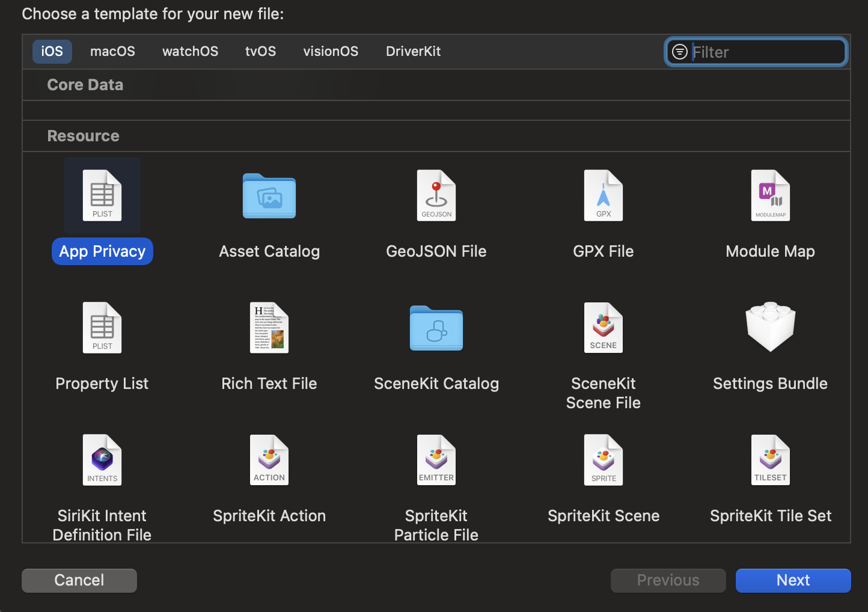This screenshot has width=868, height=612.
Task: Click the Property List label
Action: [x=102, y=384]
